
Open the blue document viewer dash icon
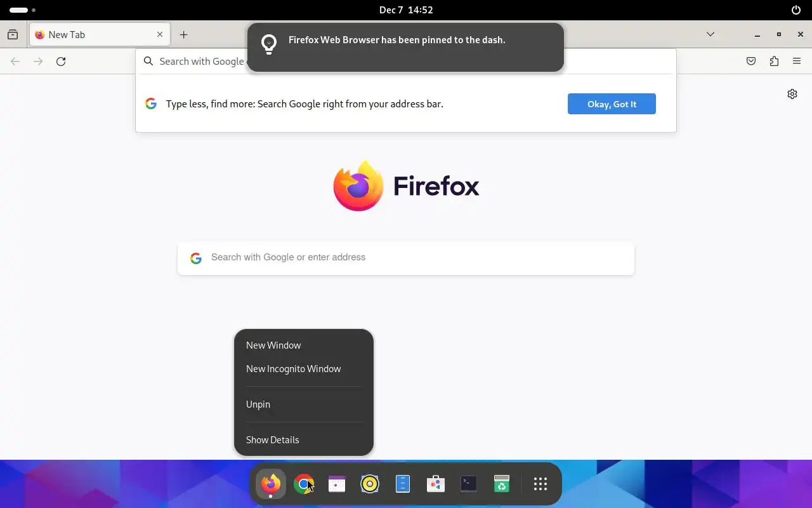click(403, 484)
